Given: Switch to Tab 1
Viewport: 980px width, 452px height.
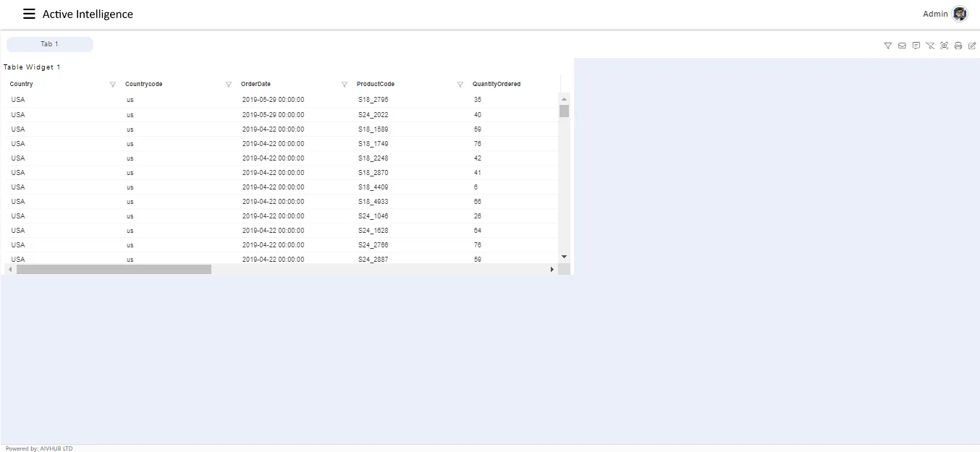Looking at the screenshot, I should 49,44.
